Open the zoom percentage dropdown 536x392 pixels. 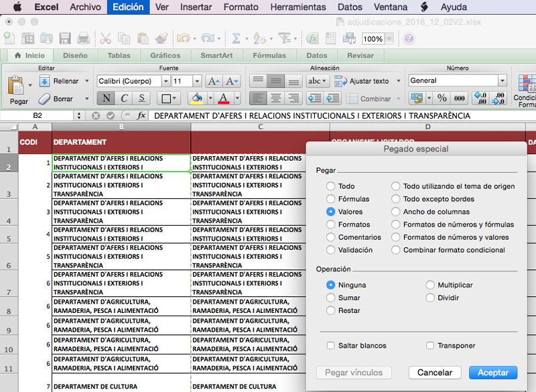coord(389,39)
